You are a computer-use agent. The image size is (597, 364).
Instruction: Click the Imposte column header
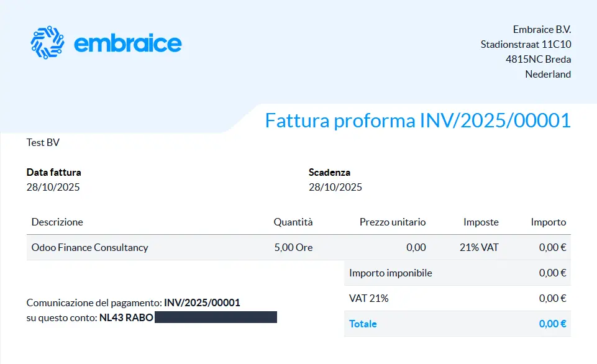[x=481, y=222]
